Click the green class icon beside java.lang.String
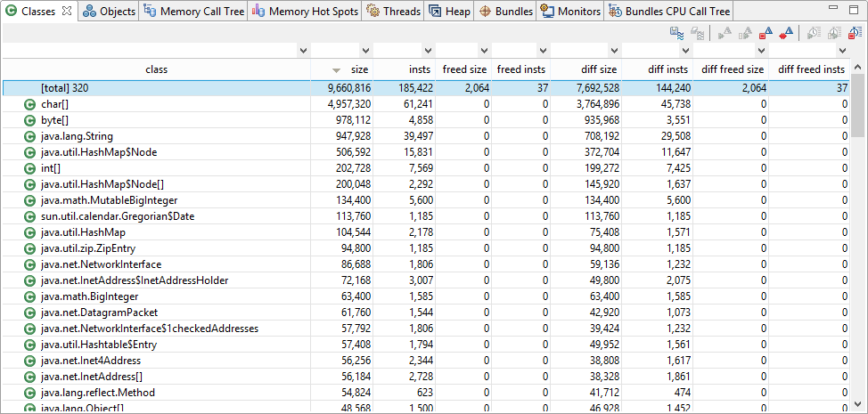Image resolution: width=868 pixels, height=414 pixels. click(x=29, y=136)
